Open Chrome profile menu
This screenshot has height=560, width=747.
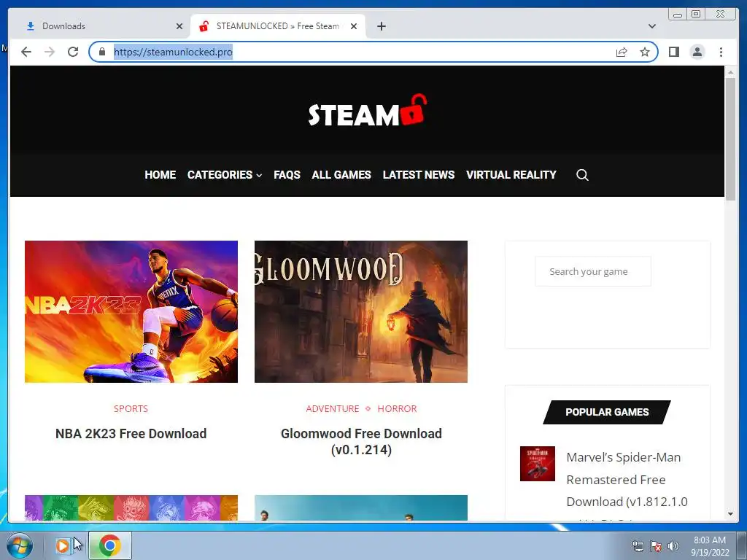tap(697, 52)
